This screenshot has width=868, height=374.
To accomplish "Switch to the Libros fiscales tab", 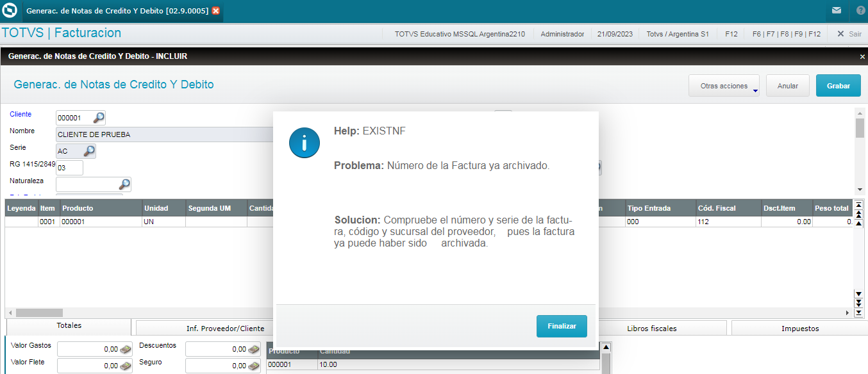I will click(652, 328).
